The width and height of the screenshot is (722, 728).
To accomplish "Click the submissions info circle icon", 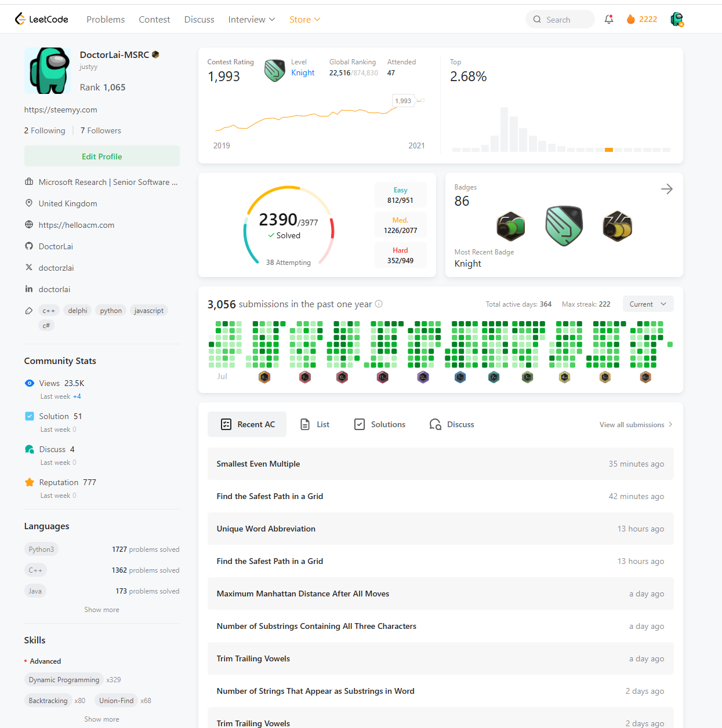I will coord(379,304).
